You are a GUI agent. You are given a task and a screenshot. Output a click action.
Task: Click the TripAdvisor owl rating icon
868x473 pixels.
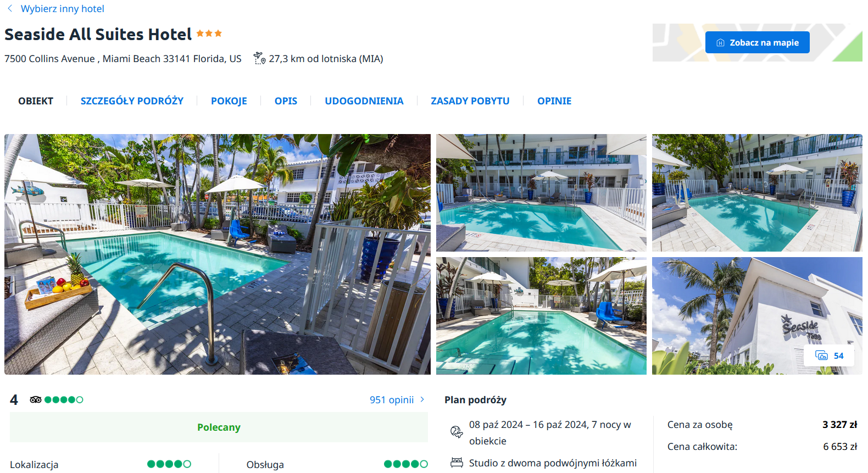[36, 399]
